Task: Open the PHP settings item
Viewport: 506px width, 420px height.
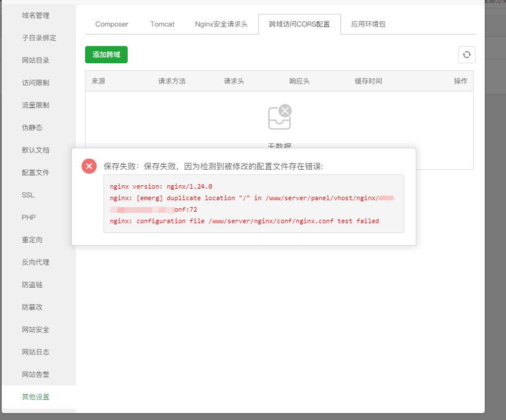Action: pyautogui.click(x=29, y=217)
